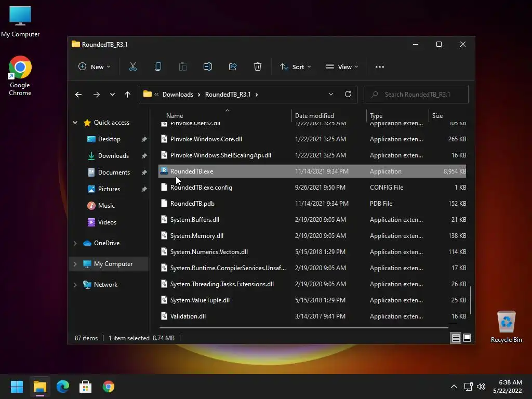Open the New dropdown menu
Screen dimensions: 532x399
pyautogui.click(x=95, y=67)
